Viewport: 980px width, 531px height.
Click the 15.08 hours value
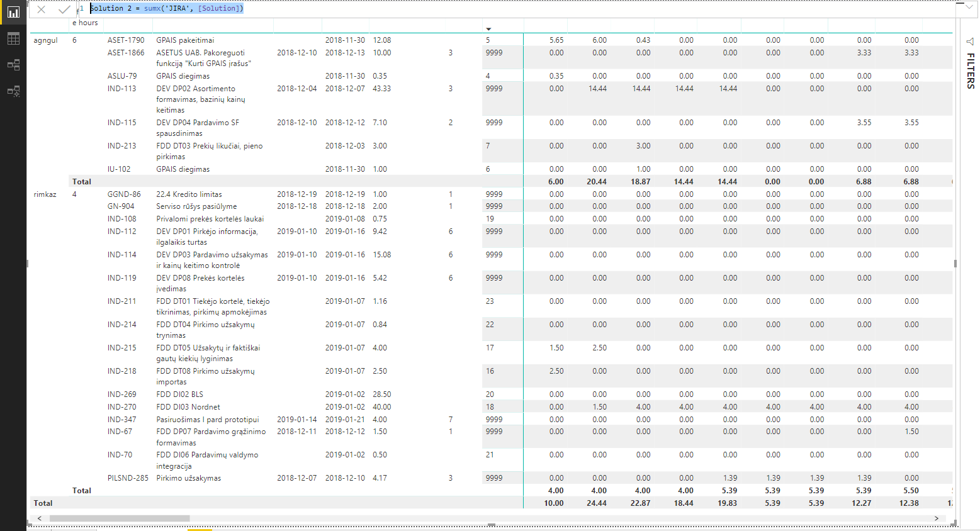[381, 255]
